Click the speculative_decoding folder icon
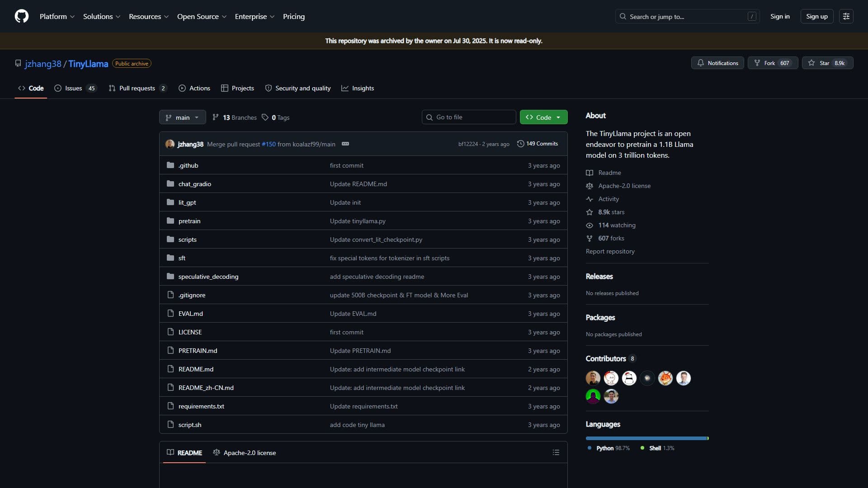 (170, 276)
